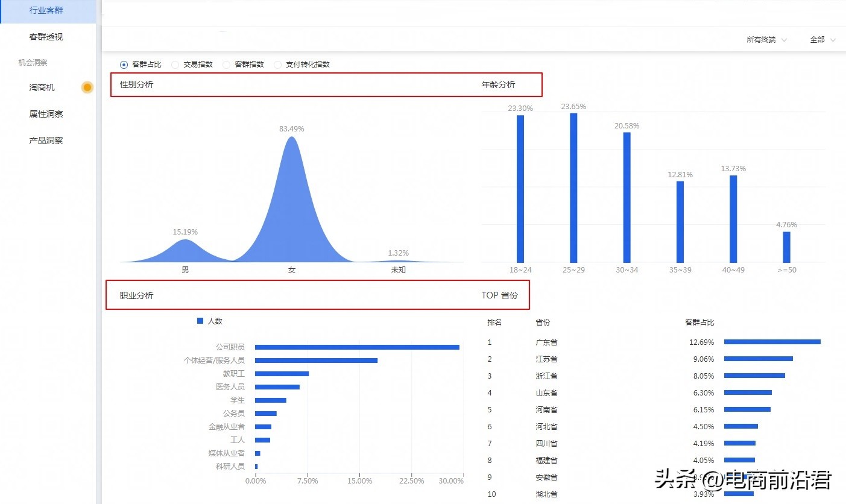Click the blue 人数 legend square
This screenshot has height=504, width=846.
click(200, 321)
